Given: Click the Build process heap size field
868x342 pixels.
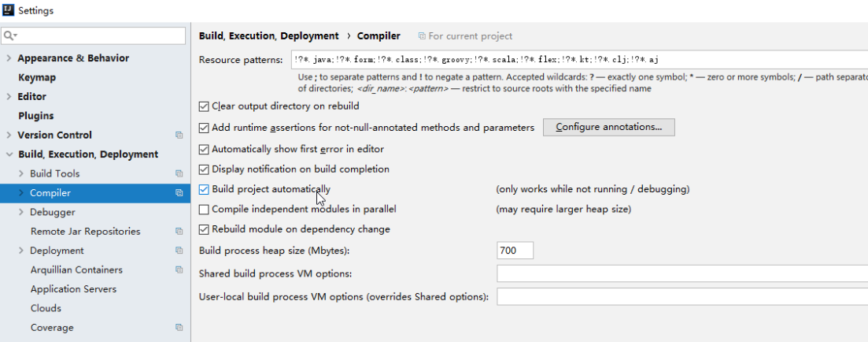Looking at the screenshot, I should (x=515, y=251).
